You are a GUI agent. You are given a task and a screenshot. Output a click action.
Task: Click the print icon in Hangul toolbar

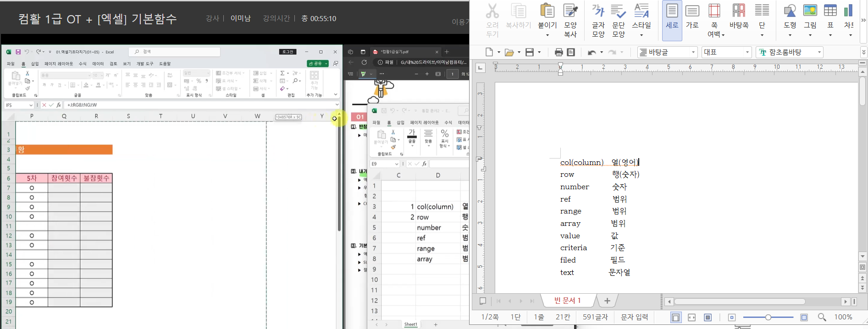pyautogui.click(x=558, y=52)
